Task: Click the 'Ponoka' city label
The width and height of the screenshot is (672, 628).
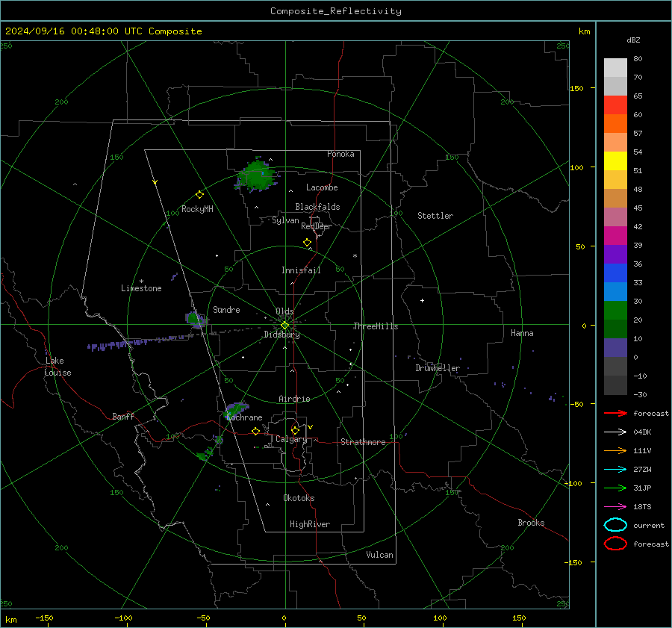Action: (x=340, y=154)
